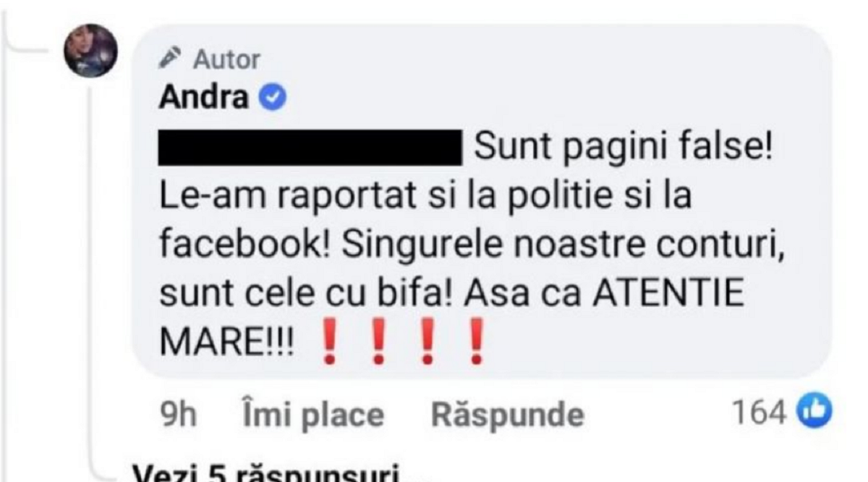Reply to the comment via Răspunde

pos(507,415)
